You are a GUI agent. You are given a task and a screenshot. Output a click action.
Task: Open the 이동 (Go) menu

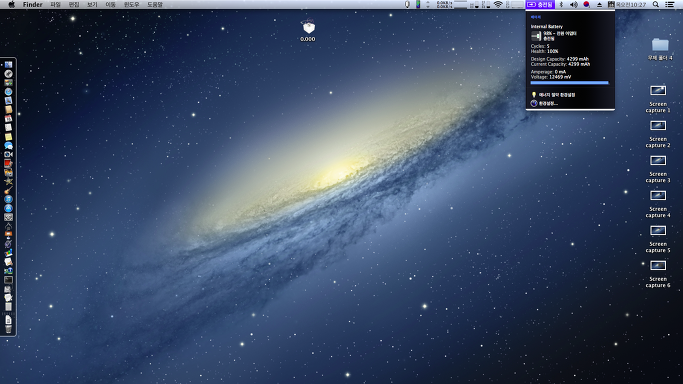[x=111, y=4]
